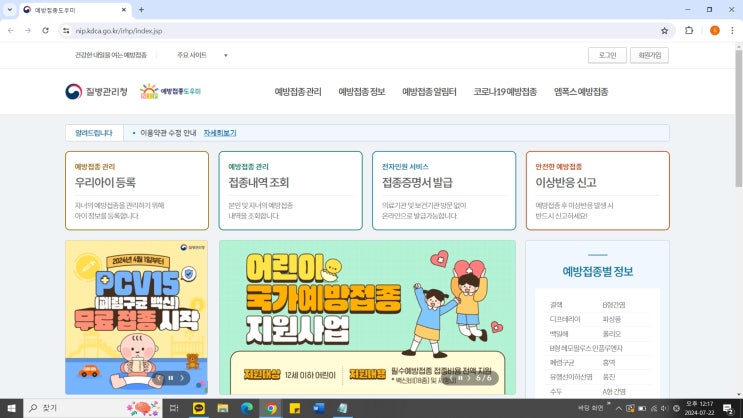Viewport: 743px width, 418px height.
Task: Show next PCV15 banner slide
Action: click(x=181, y=378)
